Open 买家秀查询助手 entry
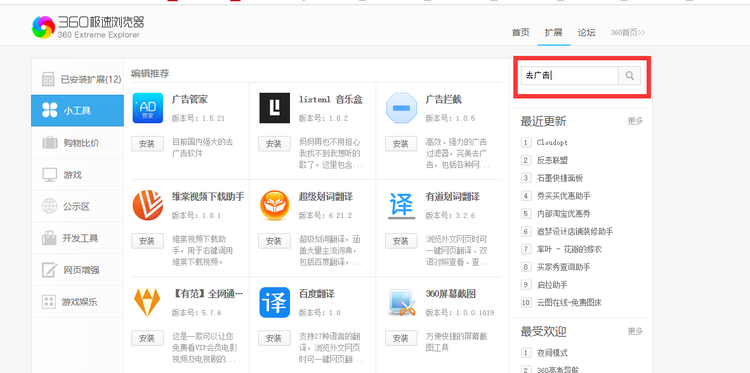Image resolution: width=750 pixels, height=373 pixels. (563, 267)
